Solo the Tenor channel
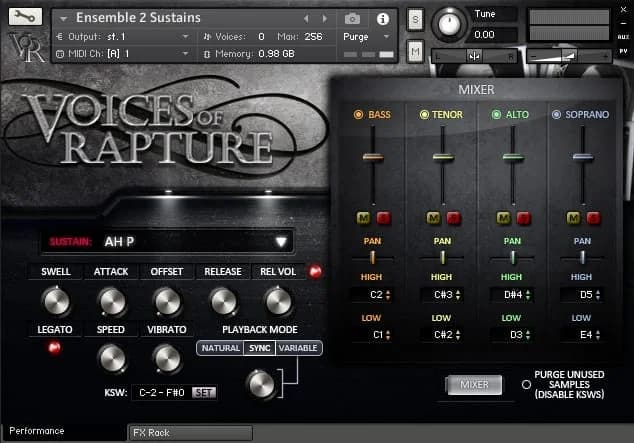Screen dimensions: 634x443 point(454,218)
